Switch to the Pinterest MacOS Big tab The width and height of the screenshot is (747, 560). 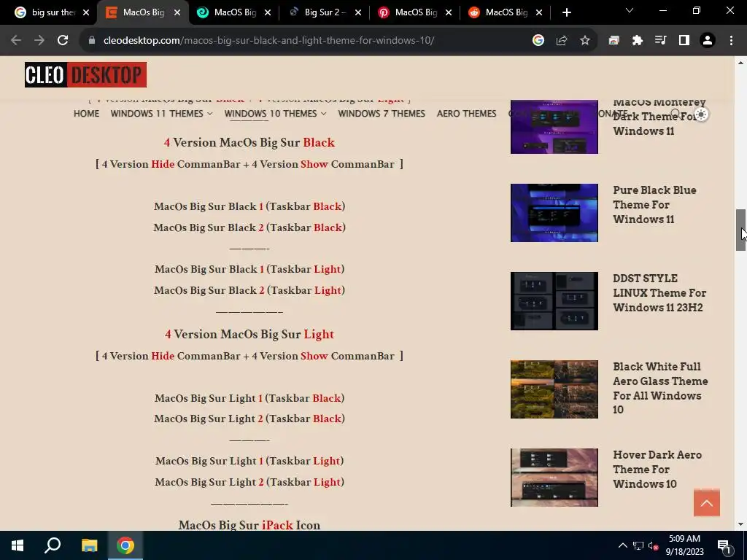tap(414, 12)
